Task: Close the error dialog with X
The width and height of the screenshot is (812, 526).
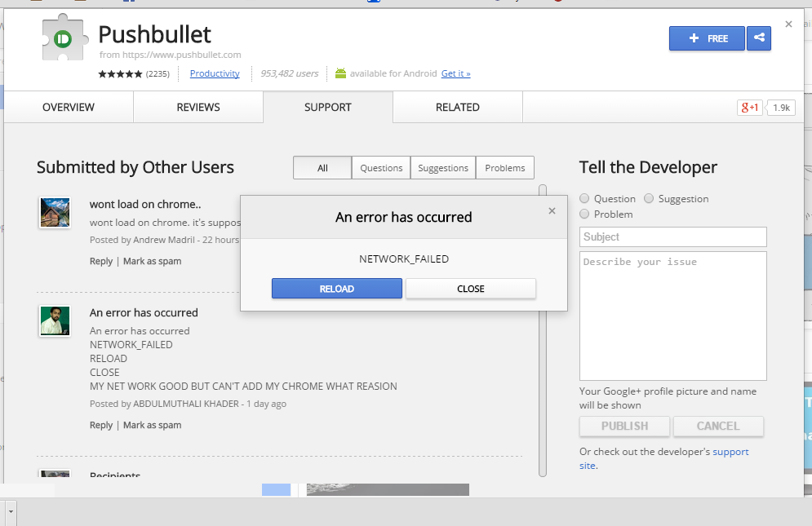Action: tap(552, 211)
